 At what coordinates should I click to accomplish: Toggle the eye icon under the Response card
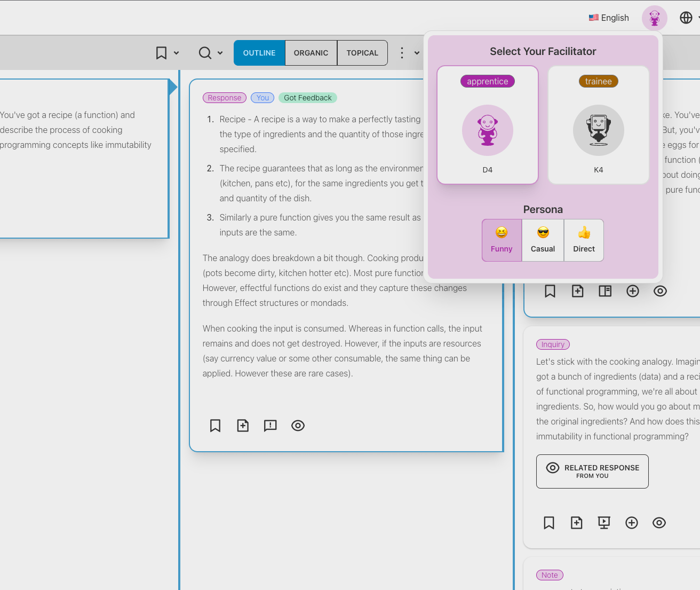coord(298,426)
